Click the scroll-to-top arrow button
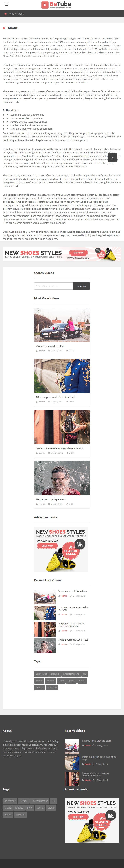 112,157
